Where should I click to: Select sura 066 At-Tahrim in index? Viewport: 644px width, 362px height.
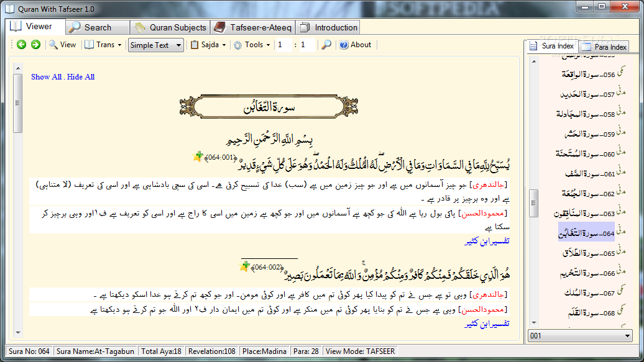[587, 273]
